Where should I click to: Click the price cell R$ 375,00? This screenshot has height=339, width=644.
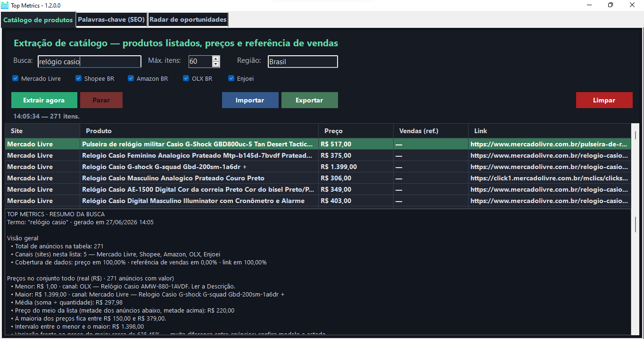click(x=356, y=155)
